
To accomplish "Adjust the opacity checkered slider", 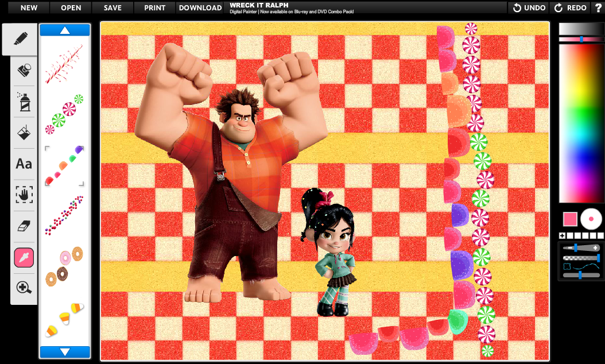I will [581, 257].
